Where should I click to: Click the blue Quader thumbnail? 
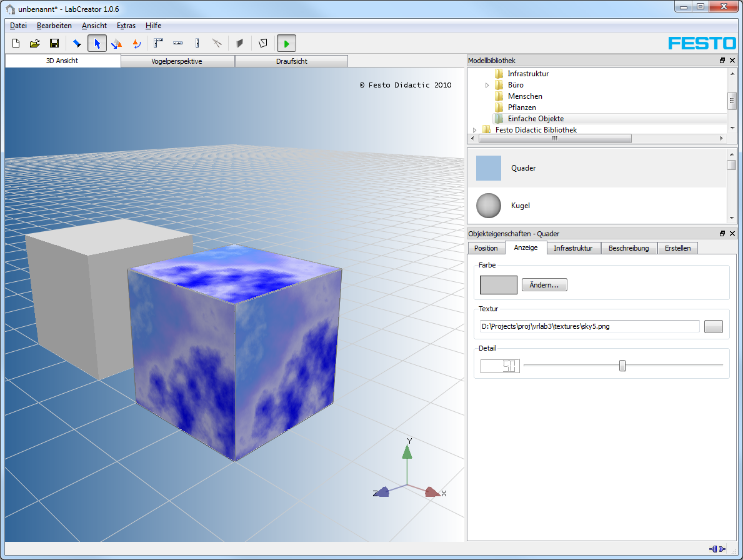tap(489, 168)
